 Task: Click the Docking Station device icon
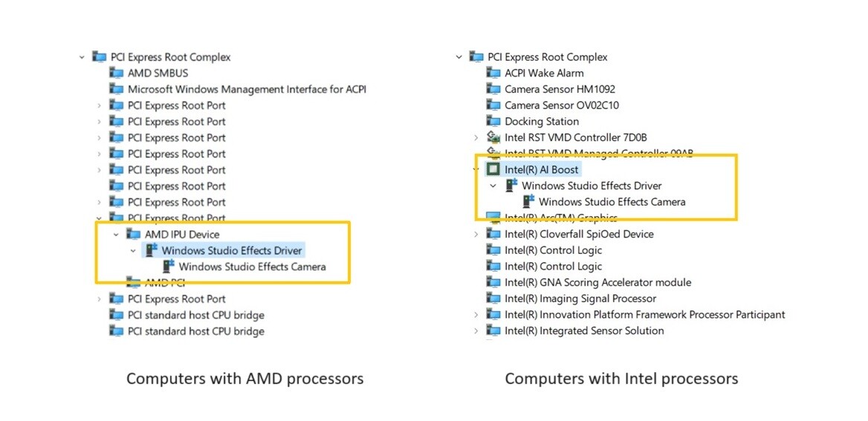click(x=493, y=121)
